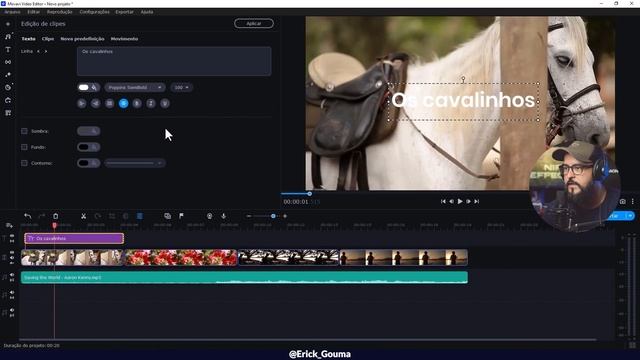The height and width of the screenshot is (360, 640).
Task: Undo the last action in the timeline toolbar
Action: 27,216
